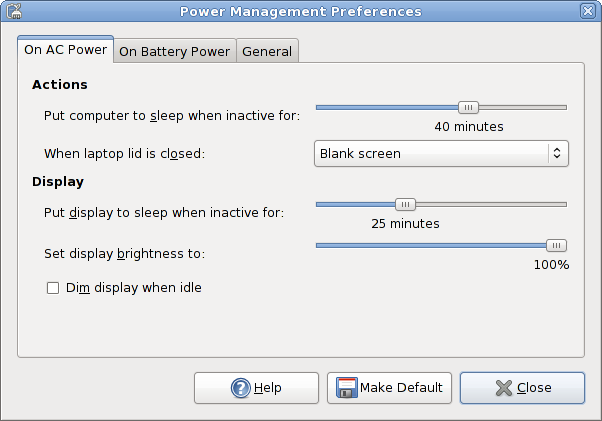Click the computer sleep slider handle at 40 minutes
602x421 pixels.
click(468, 107)
